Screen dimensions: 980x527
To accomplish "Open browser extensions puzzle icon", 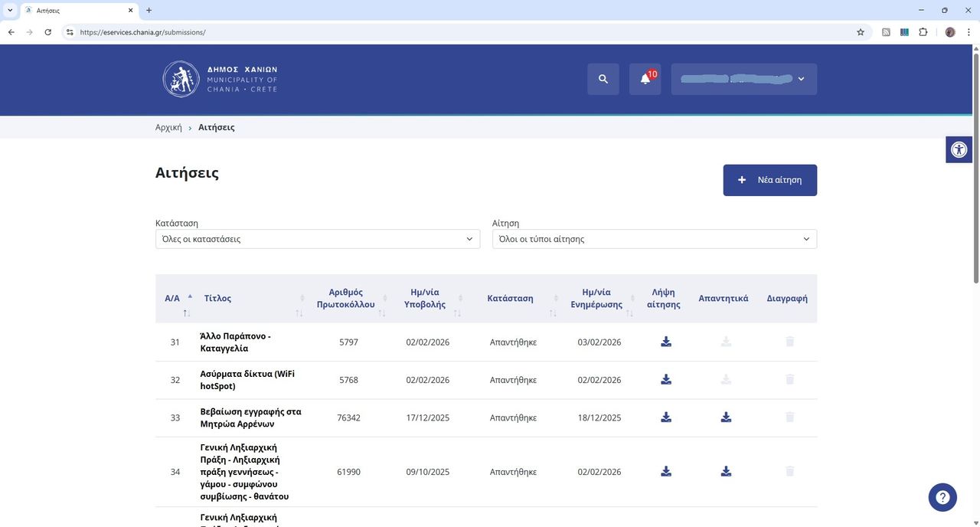I will point(923,32).
